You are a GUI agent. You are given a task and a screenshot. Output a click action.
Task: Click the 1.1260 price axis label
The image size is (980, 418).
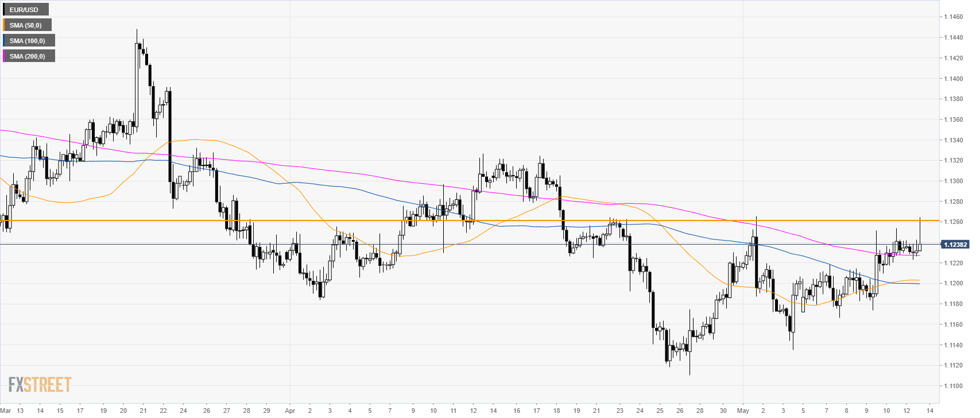(954, 222)
